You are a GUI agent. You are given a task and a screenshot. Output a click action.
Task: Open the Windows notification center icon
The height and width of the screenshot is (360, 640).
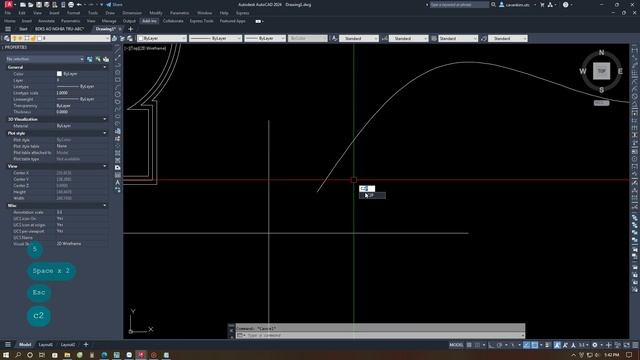click(629, 355)
